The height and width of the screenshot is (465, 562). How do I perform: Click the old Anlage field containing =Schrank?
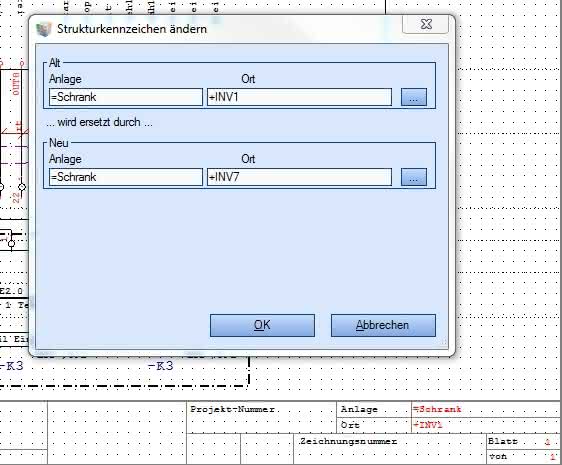pyautogui.click(x=126, y=97)
